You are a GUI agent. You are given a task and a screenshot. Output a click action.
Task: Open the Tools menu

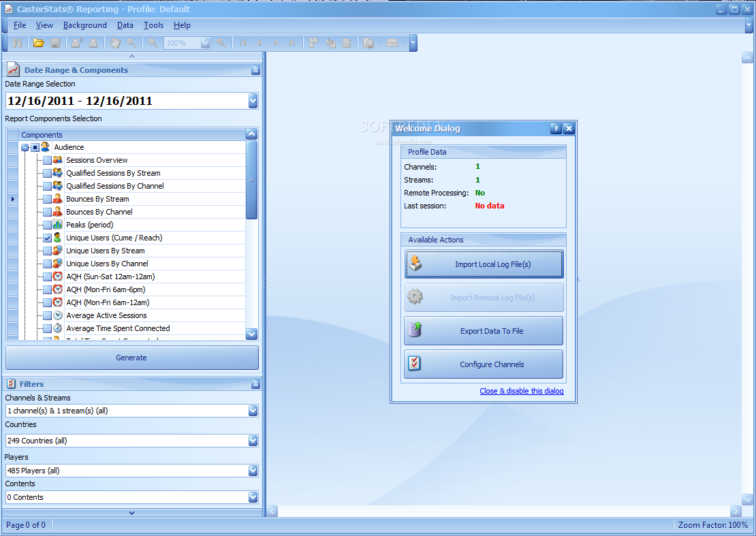click(153, 25)
